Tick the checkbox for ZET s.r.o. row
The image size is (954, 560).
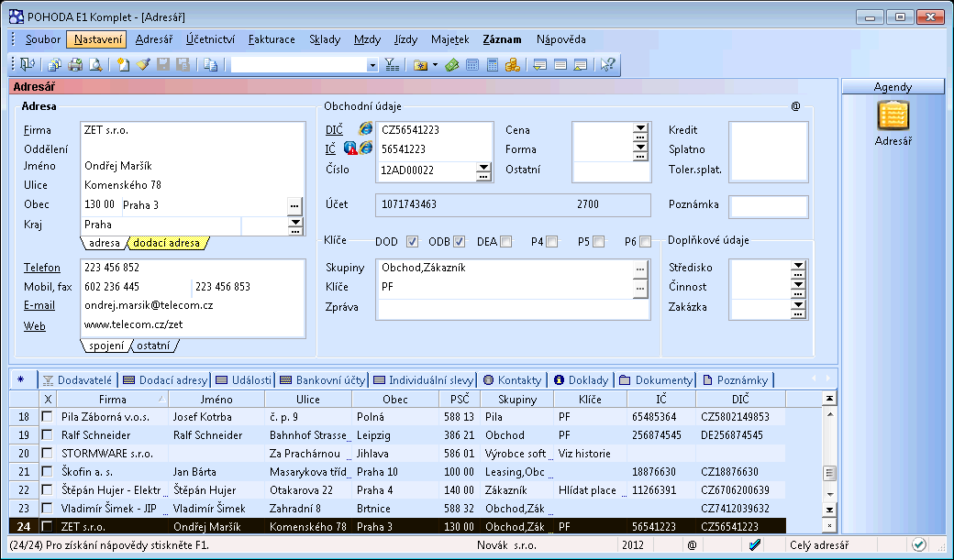(x=47, y=526)
